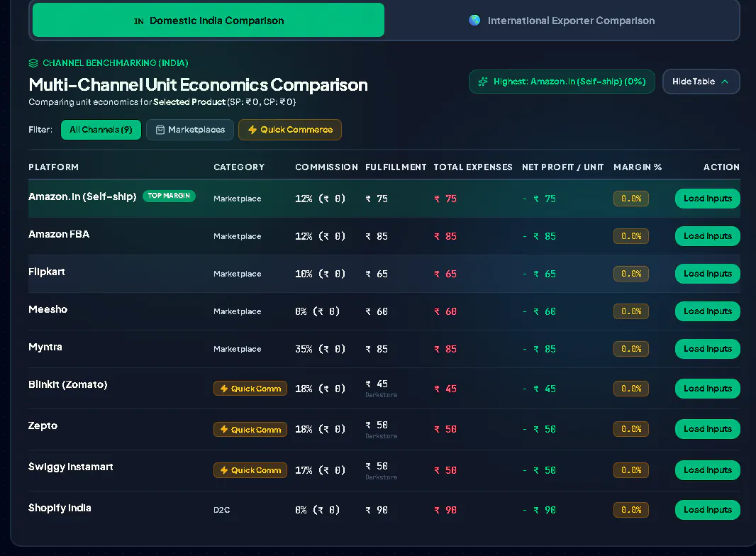Click lightning icon in Blinkit's Quick Comm badge

click(223, 389)
